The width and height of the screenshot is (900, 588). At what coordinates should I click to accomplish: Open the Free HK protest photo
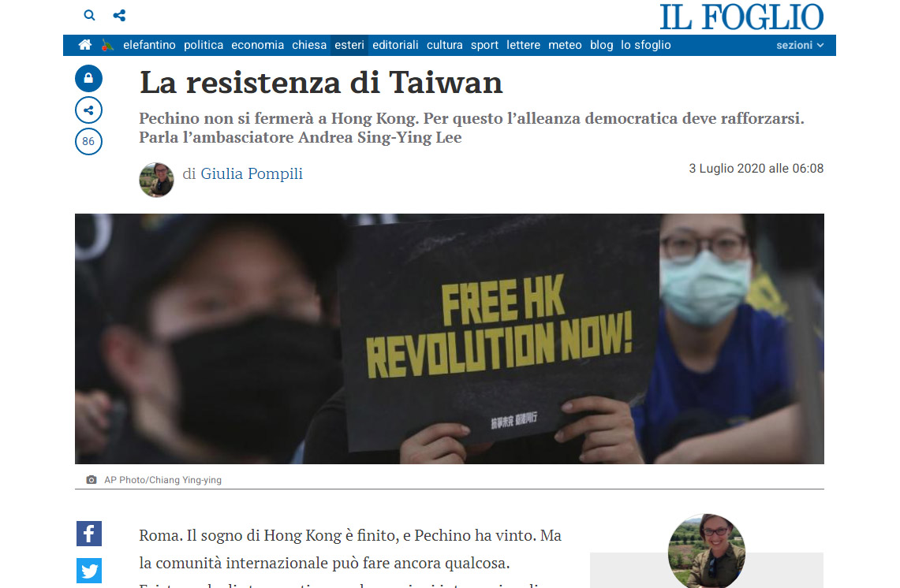tap(450, 339)
